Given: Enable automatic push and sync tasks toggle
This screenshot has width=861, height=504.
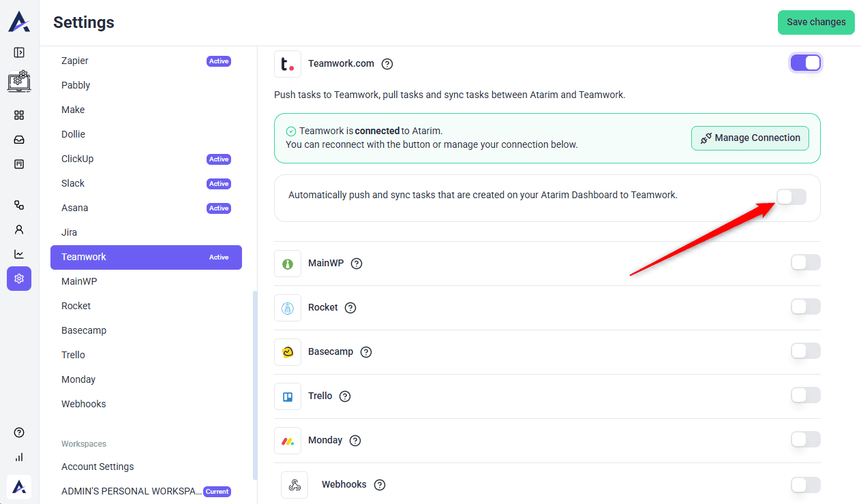Looking at the screenshot, I should click(x=791, y=197).
